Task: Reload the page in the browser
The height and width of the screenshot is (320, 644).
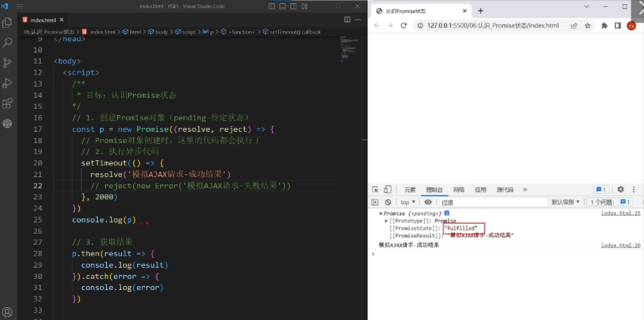Action: tap(404, 25)
